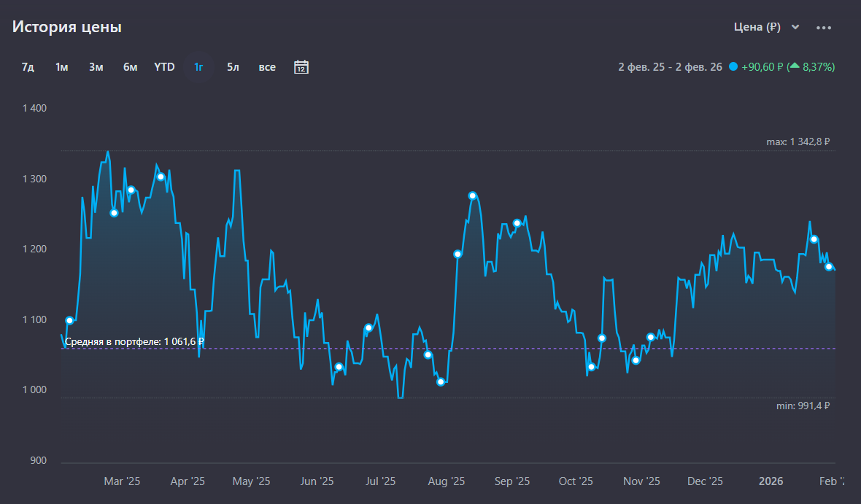The image size is (861, 504).
Task: Show year-to-date with the YTD button
Action: 164,67
